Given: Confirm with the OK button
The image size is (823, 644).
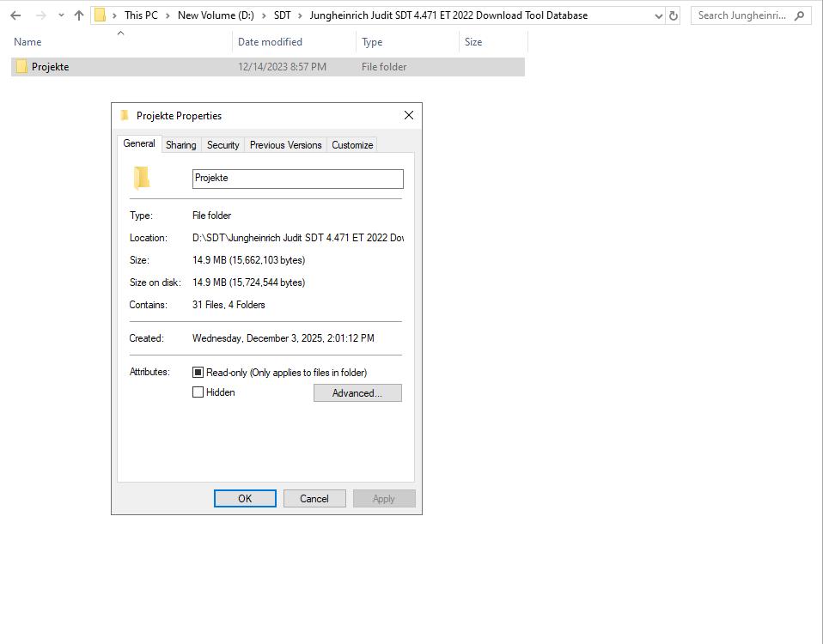Looking at the screenshot, I should point(245,499).
